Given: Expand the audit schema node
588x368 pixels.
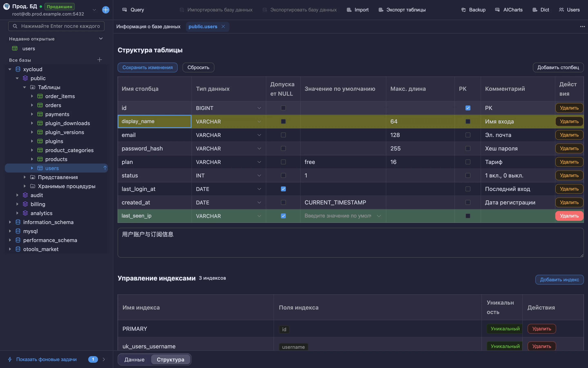Looking at the screenshot, I should pos(17,195).
